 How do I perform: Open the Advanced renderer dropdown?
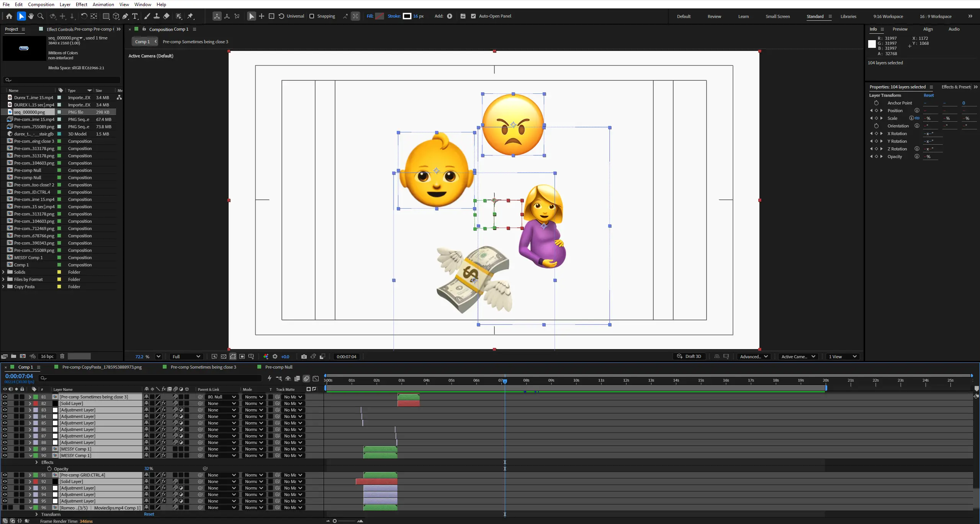pos(754,356)
